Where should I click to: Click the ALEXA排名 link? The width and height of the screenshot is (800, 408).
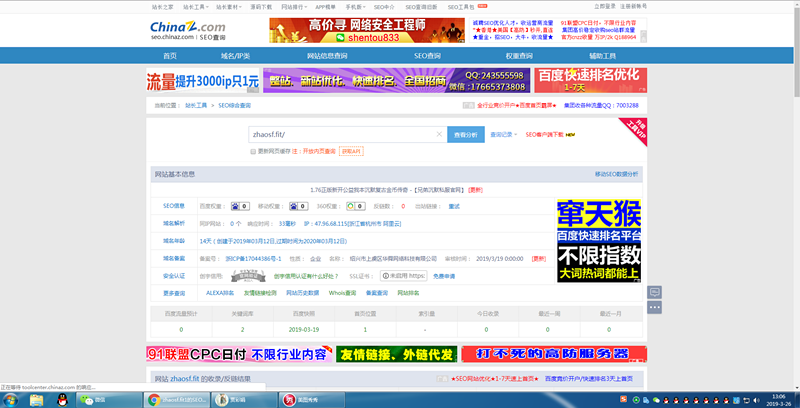[x=220, y=293]
